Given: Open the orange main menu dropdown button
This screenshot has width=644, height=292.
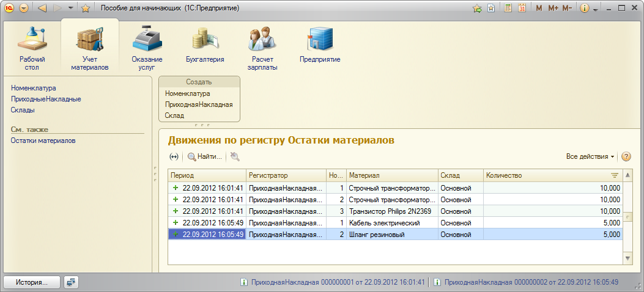Looking at the screenshot, I should (x=24, y=8).
